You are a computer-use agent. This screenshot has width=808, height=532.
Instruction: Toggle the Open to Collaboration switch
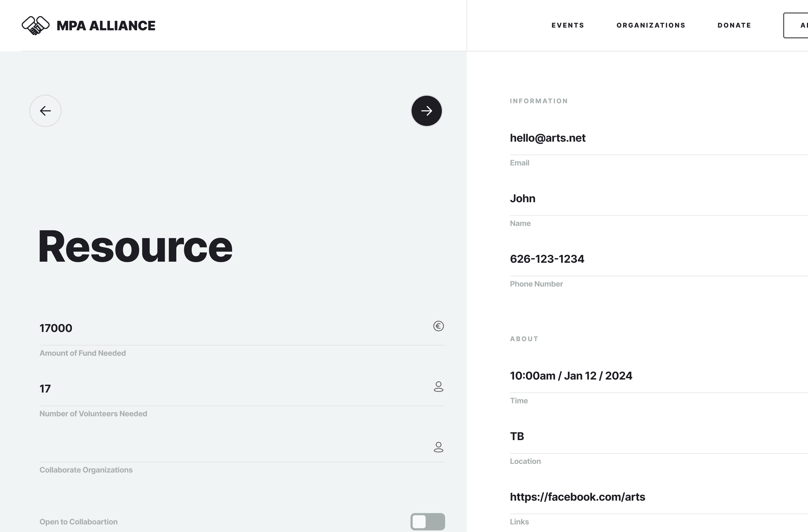(x=428, y=521)
